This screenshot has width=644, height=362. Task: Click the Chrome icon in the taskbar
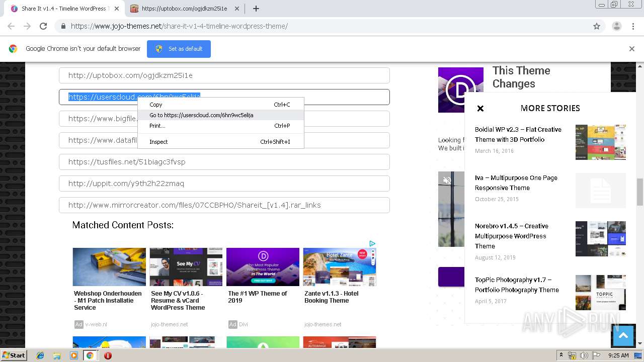tap(90, 355)
